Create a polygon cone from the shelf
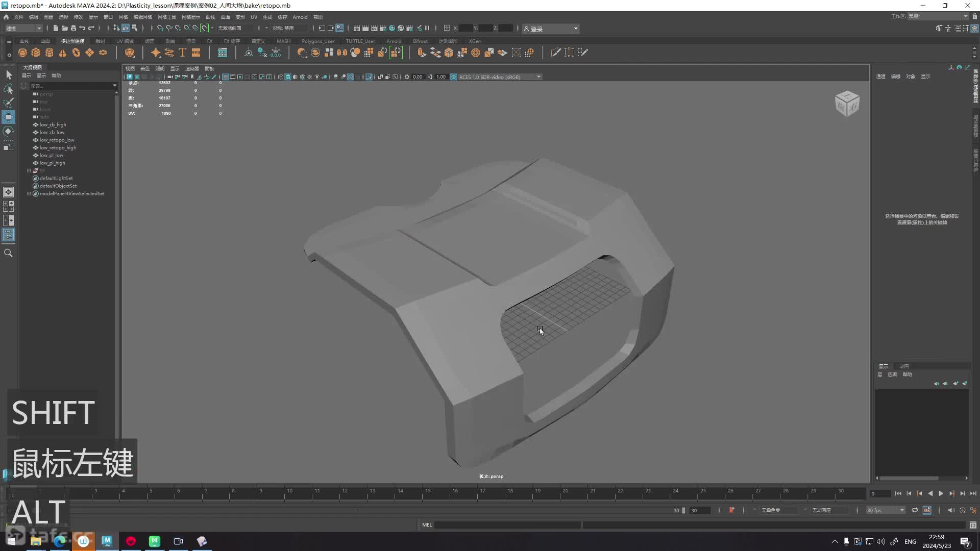The image size is (980, 551). [62, 53]
